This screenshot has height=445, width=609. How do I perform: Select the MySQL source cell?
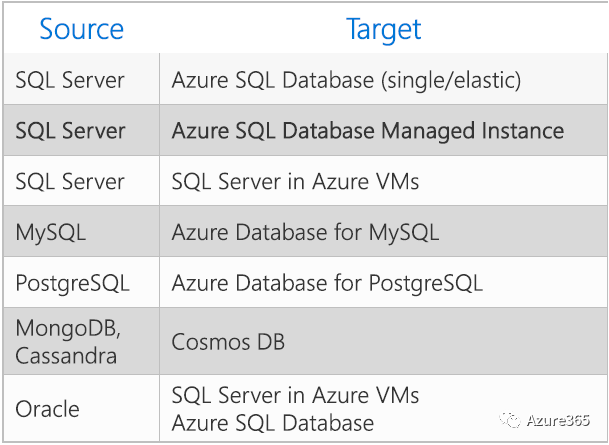[x=50, y=233]
